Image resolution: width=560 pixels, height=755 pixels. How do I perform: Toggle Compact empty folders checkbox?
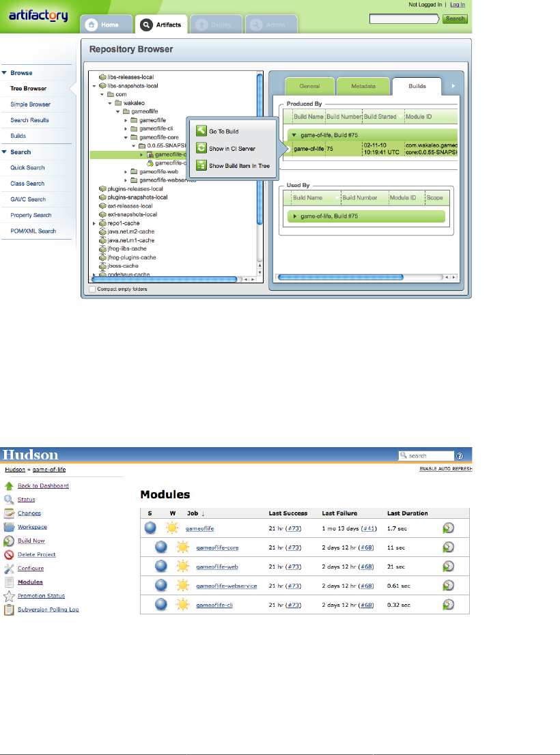pos(92,289)
